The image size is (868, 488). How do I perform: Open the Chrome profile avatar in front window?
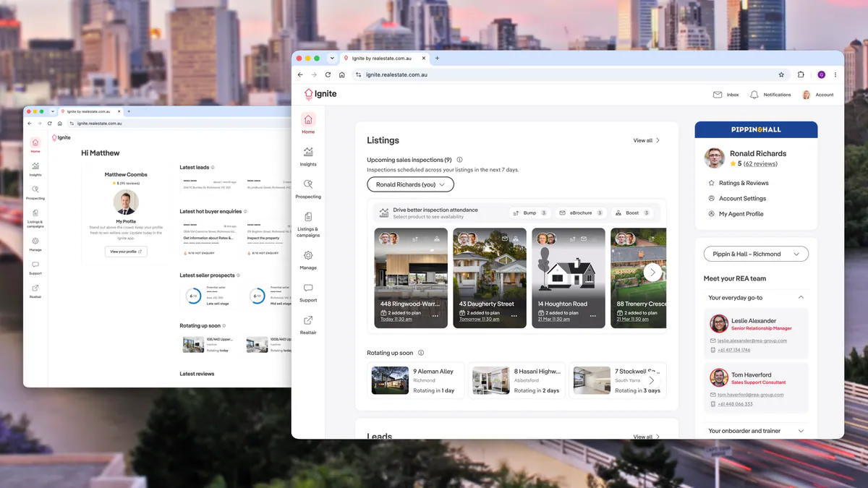click(822, 74)
